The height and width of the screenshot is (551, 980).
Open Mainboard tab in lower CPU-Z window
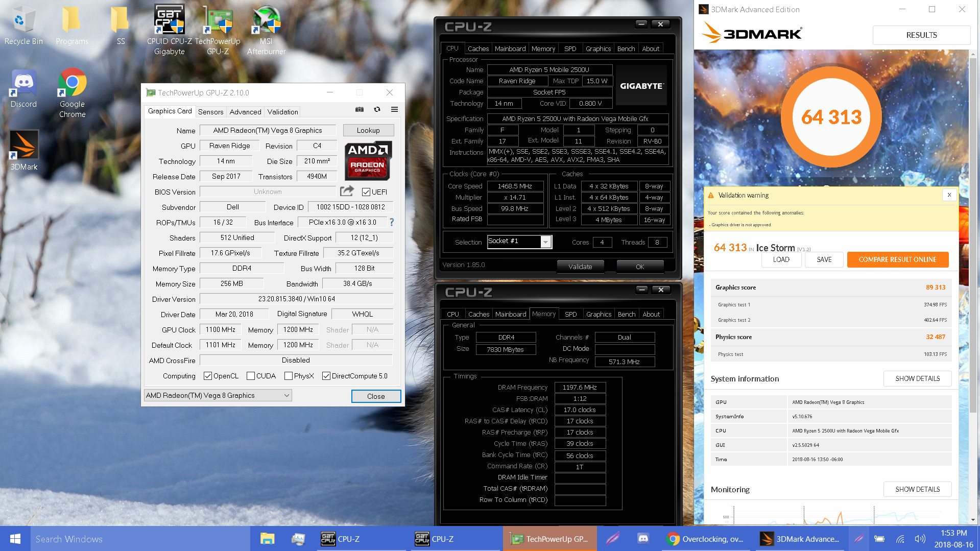[511, 314]
